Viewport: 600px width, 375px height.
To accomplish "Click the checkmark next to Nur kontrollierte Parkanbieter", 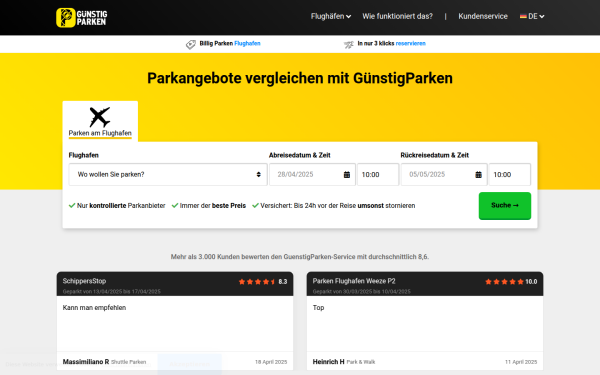I will (72, 205).
